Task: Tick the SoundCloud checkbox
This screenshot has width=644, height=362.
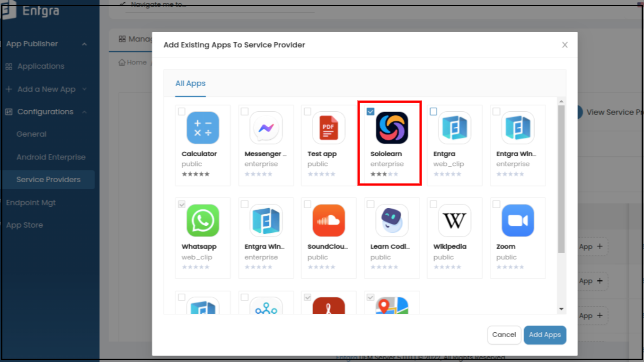Action: click(308, 204)
